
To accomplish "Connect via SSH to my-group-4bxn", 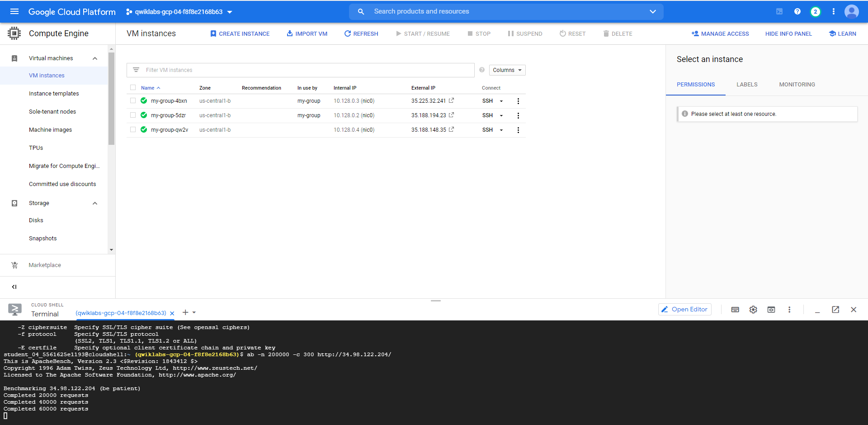I will click(x=487, y=101).
